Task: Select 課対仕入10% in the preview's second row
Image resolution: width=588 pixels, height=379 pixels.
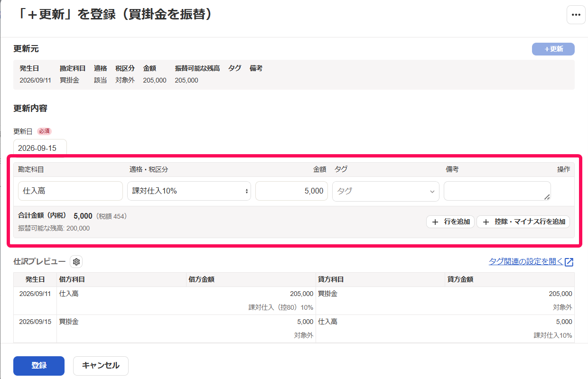Action: click(553, 335)
